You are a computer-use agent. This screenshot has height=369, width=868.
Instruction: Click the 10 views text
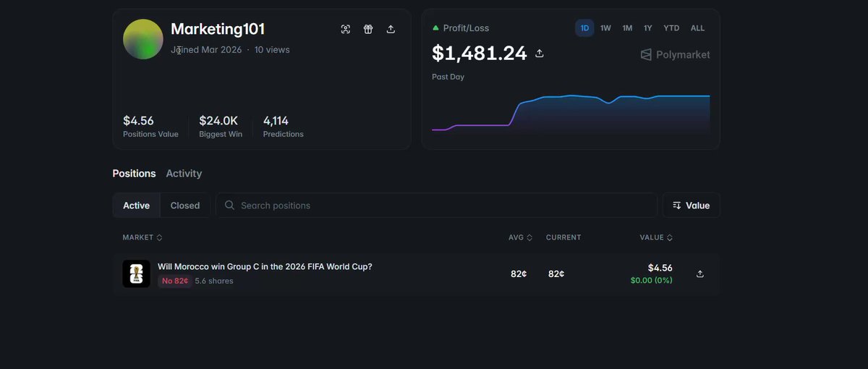coord(272,50)
